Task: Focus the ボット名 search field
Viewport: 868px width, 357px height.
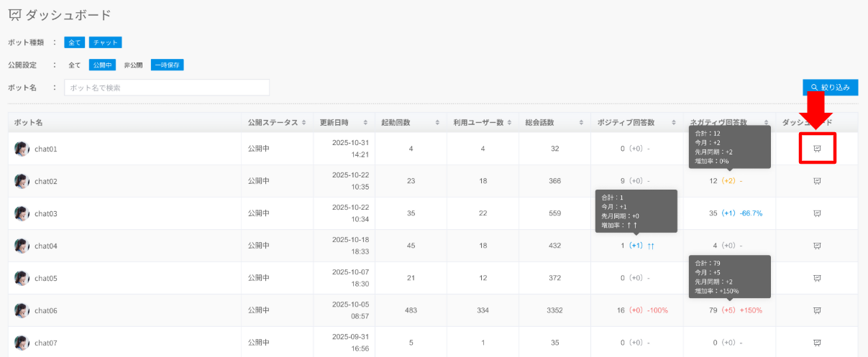Action: tap(167, 88)
